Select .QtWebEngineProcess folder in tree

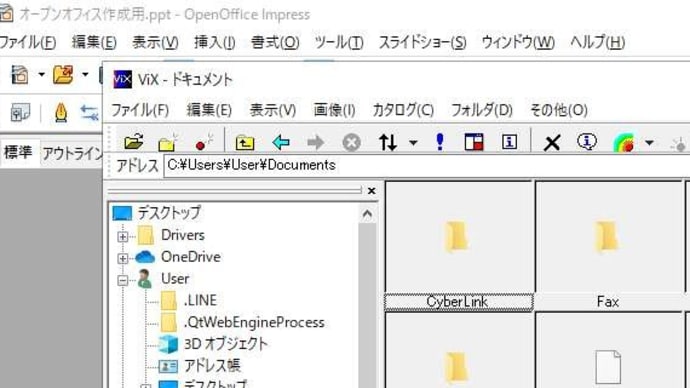(x=254, y=322)
